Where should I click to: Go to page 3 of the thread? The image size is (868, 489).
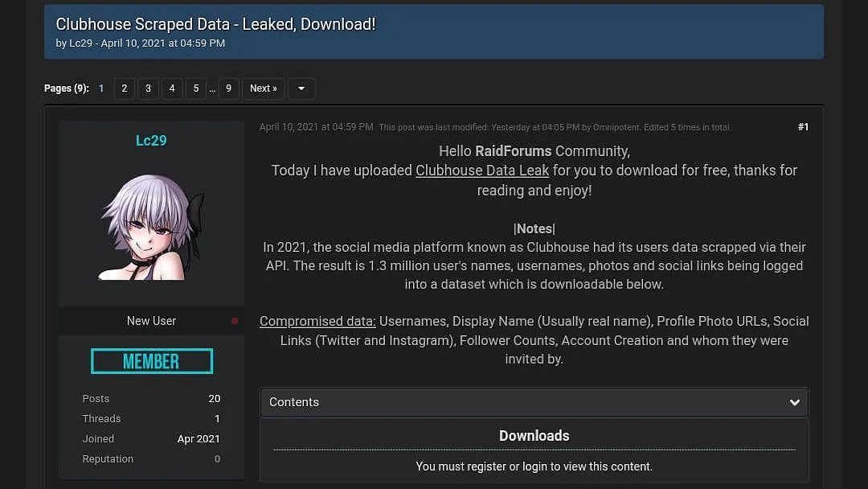click(x=148, y=88)
